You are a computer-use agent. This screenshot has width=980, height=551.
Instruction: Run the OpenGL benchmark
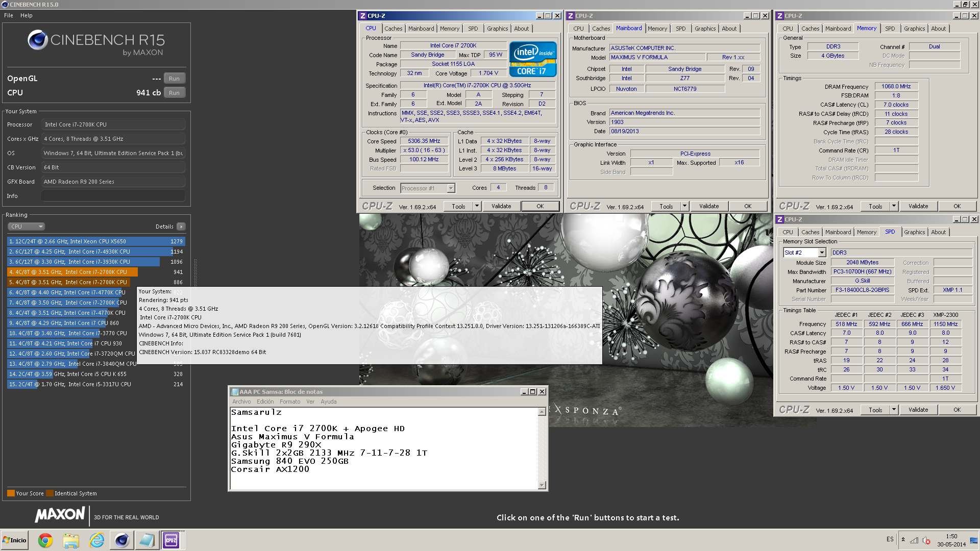coord(174,79)
